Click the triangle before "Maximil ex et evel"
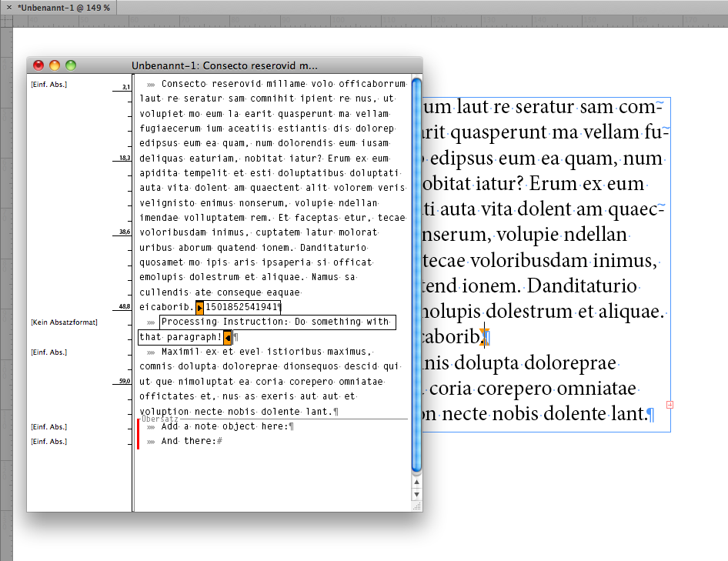The width and height of the screenshot is (728, 561). pos(151,352)
